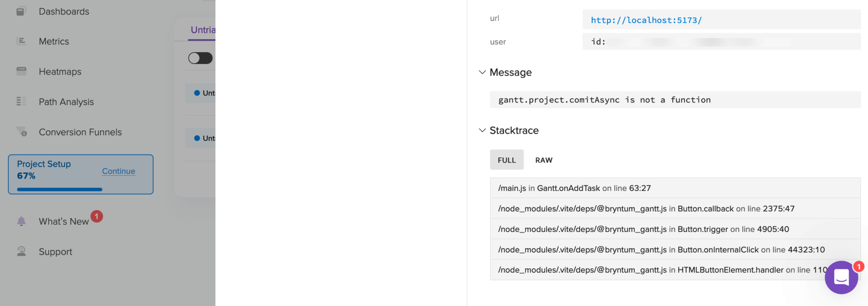The image size is (868, 306).
Task: Open the purple chat widget bubble
Action: (841, 278)
